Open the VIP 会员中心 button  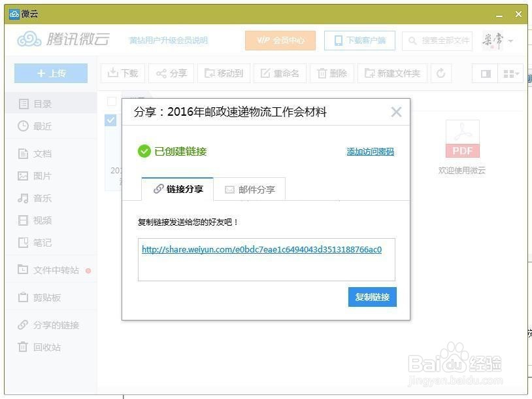(280, 41)
